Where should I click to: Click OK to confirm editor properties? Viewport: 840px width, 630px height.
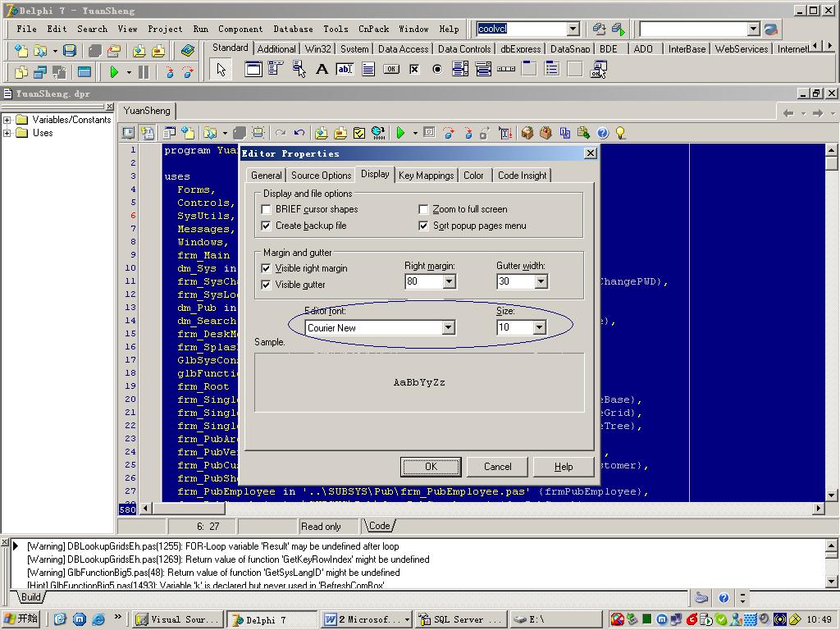431,467
